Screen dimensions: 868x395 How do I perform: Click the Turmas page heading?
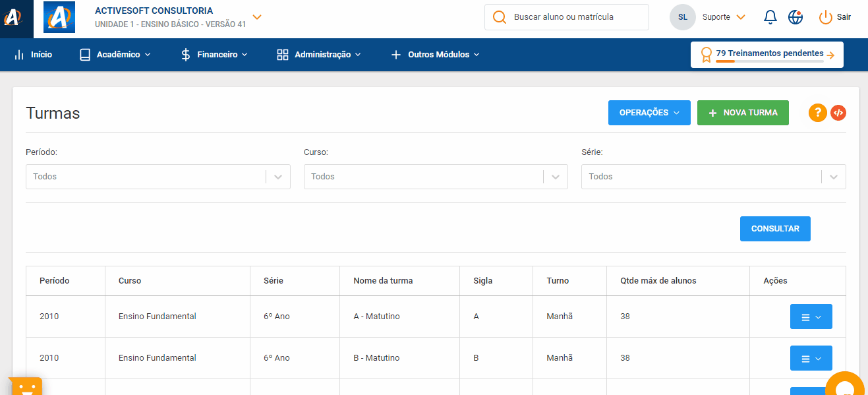pos(53,113)
